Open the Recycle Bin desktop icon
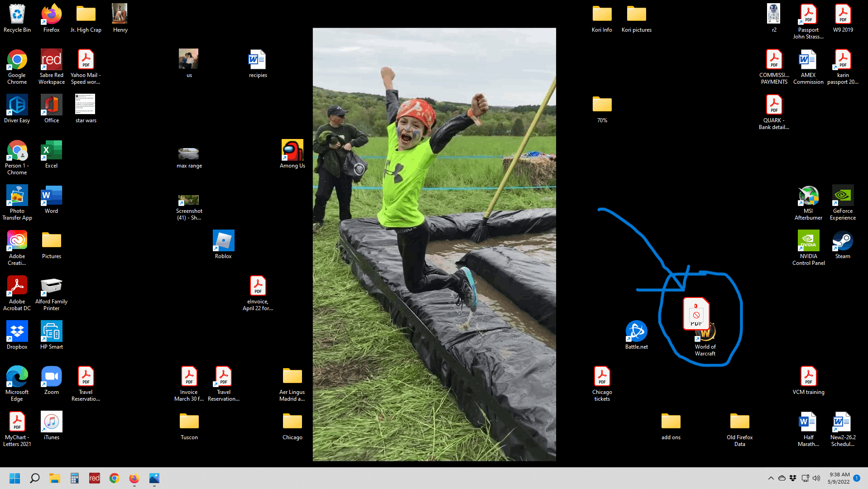868x489 pixels. pos(17,18)
